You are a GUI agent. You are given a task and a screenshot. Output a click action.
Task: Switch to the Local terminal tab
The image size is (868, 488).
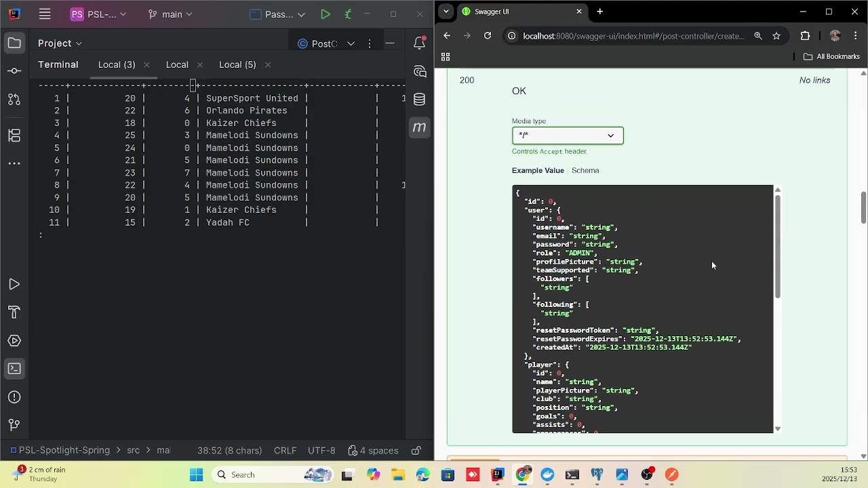(177, 64)
